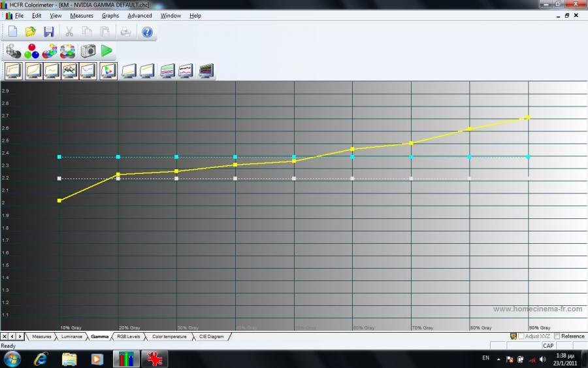Measure primary colors with red-green-blue spheres icon
The image size is (588, 368).
pyautogui.click(x=31, y=51)
